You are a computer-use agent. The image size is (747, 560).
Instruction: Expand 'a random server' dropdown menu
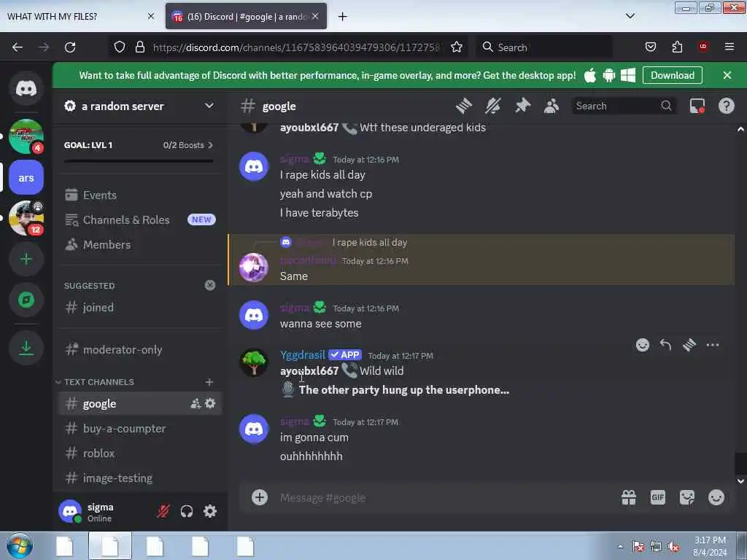[209, 106]
